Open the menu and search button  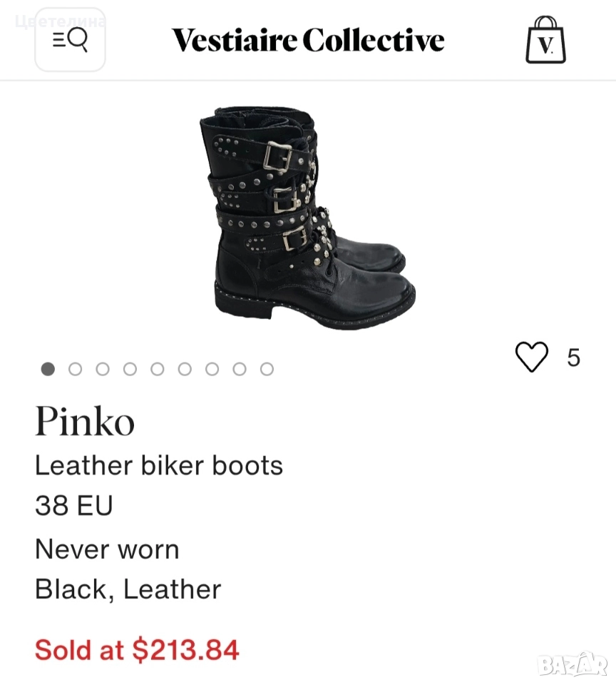coord(70,41)
